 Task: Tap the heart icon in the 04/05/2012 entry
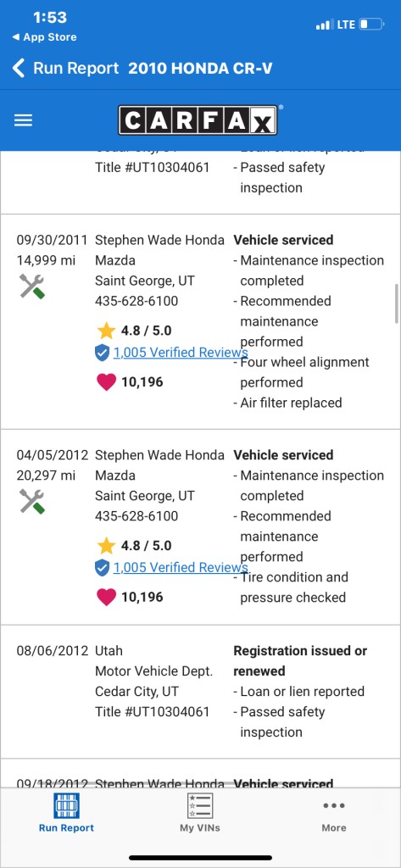coord(106,597)
